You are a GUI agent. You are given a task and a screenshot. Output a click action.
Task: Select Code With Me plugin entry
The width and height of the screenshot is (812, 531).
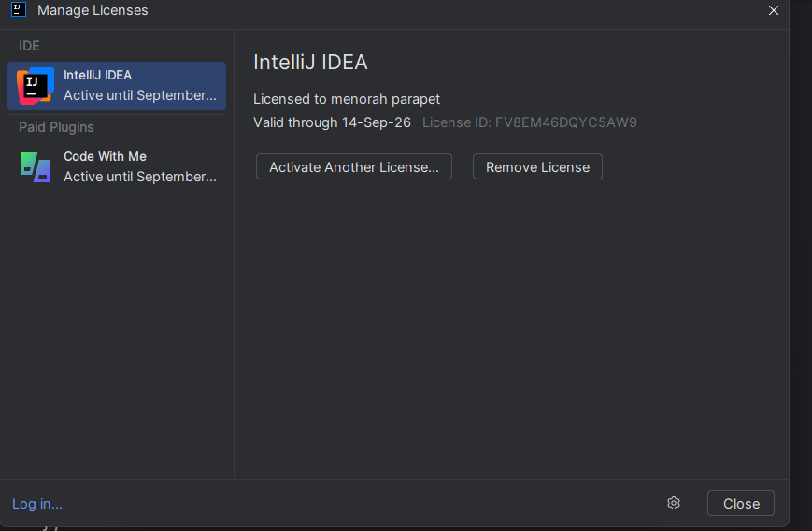pyautogui.click(x=117, y=166)
